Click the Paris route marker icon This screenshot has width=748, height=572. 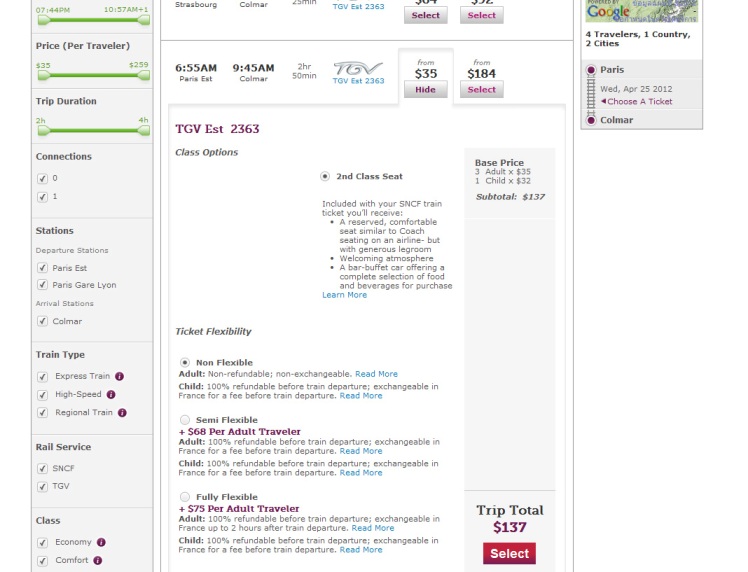591,70
